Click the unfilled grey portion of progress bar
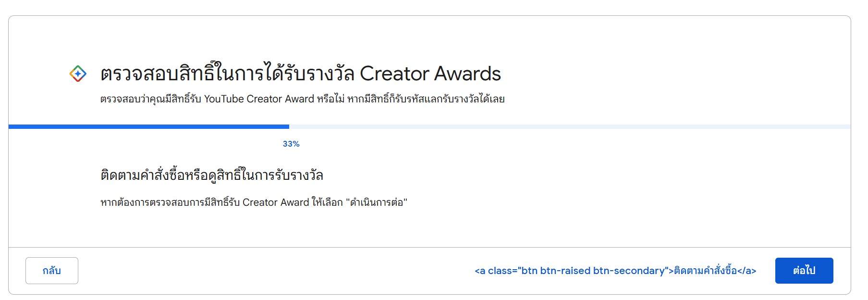The width and height of the screenshot is (868, 300). tap(570, 127)
